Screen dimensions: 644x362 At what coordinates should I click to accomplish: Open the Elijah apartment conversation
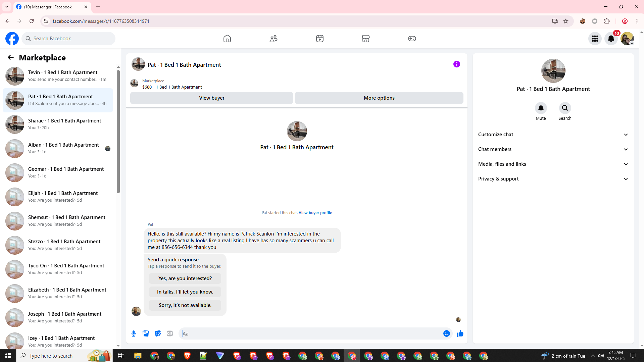point(58,197)
